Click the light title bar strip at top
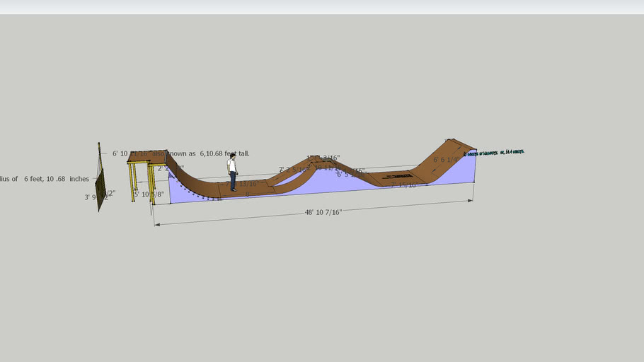This screenshot has width=644, height=362. click(x=322, y=7)
